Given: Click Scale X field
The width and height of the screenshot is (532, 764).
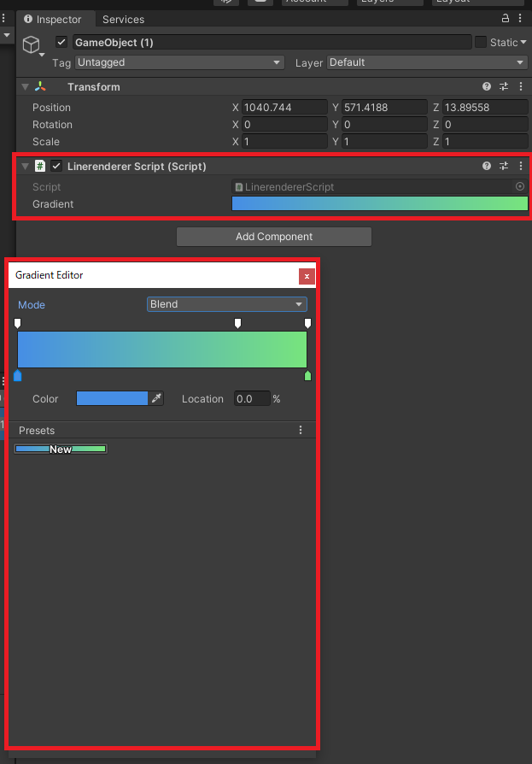Looking at the screenshot, I should 284,141.
